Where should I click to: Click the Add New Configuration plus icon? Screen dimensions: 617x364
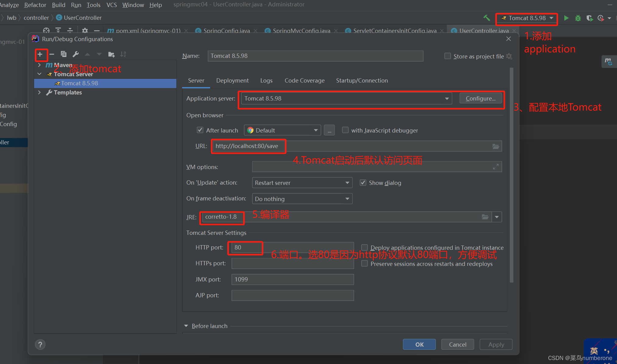(40, 54)
